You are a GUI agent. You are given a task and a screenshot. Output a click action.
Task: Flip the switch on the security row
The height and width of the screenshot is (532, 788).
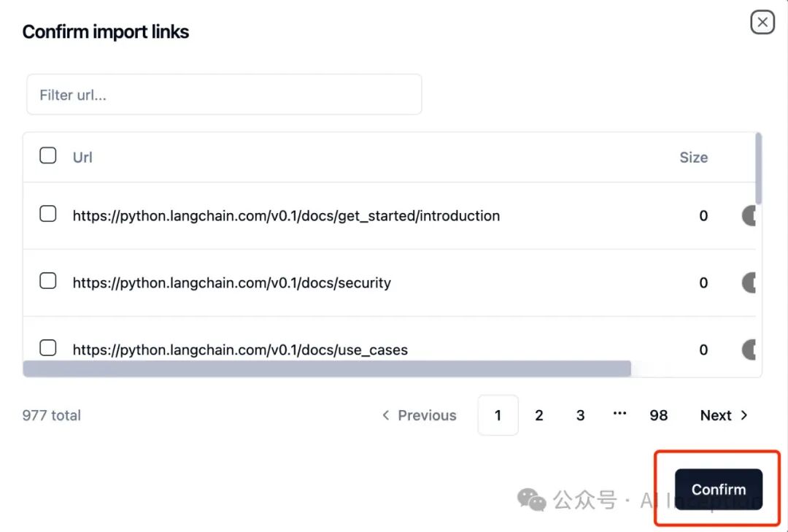click(749, 283)
